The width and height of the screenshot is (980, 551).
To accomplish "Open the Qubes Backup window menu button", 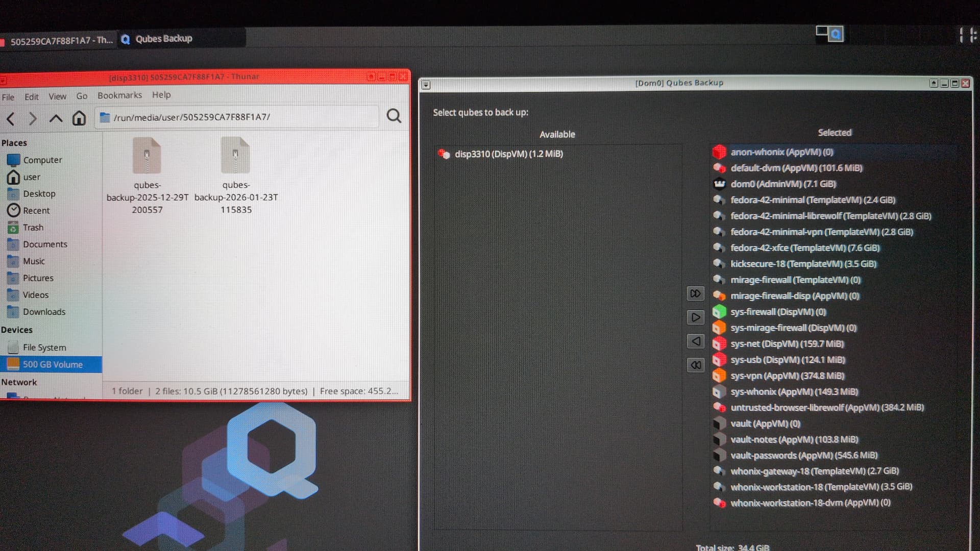I will pyautogui.click(x=426, y=85).
